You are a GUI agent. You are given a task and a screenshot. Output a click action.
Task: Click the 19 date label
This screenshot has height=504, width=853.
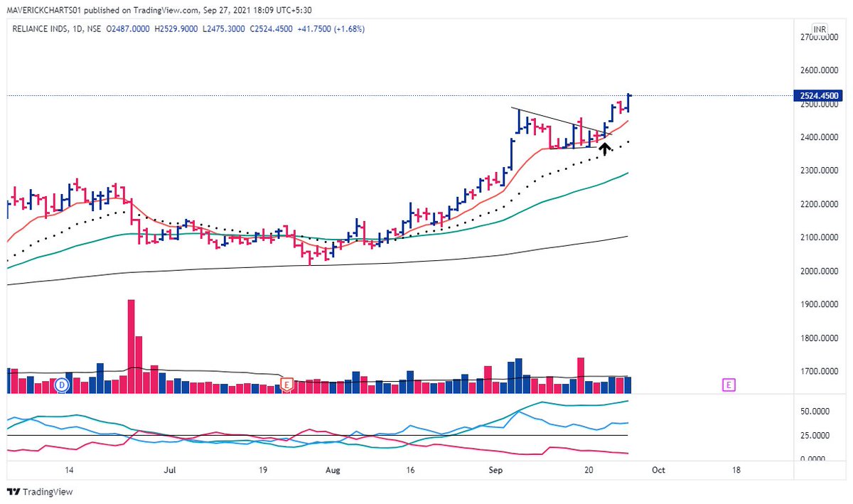point(262,470)
